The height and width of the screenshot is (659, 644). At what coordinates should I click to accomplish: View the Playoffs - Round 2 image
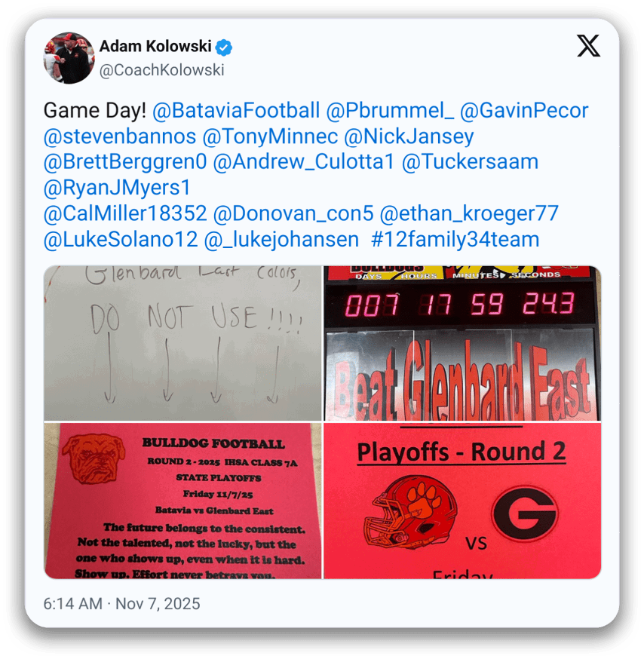pos(462,501)
